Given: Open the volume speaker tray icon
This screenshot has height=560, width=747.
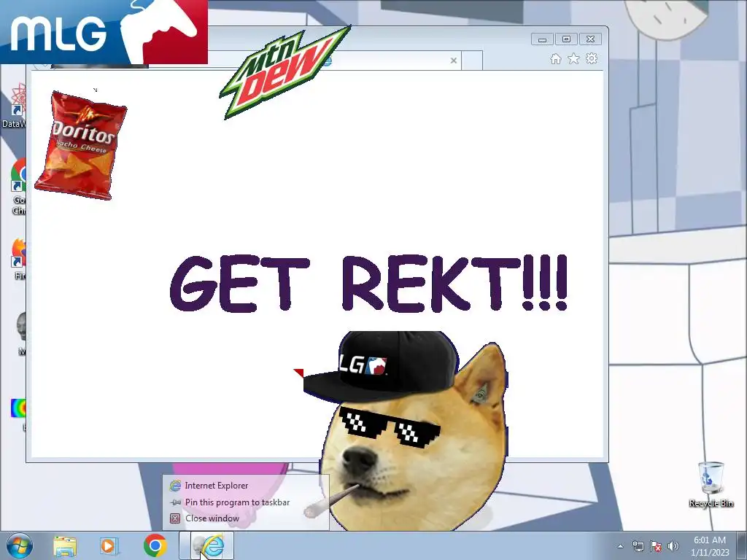Looking at the screenshot, I should pos(673,546).
